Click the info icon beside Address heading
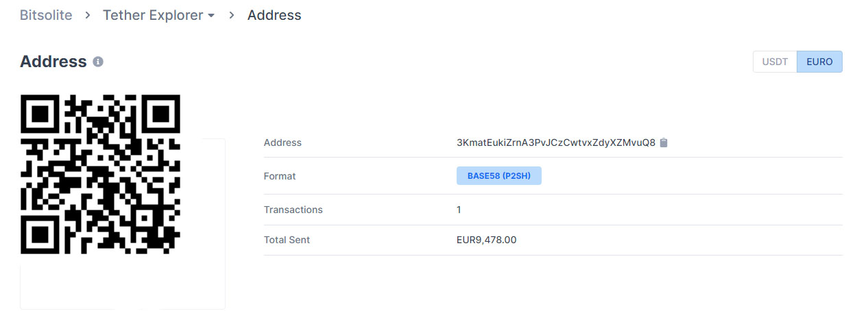The height and width of the screenshot is (311, 868). pyautogui.click(x=98, y=62)
